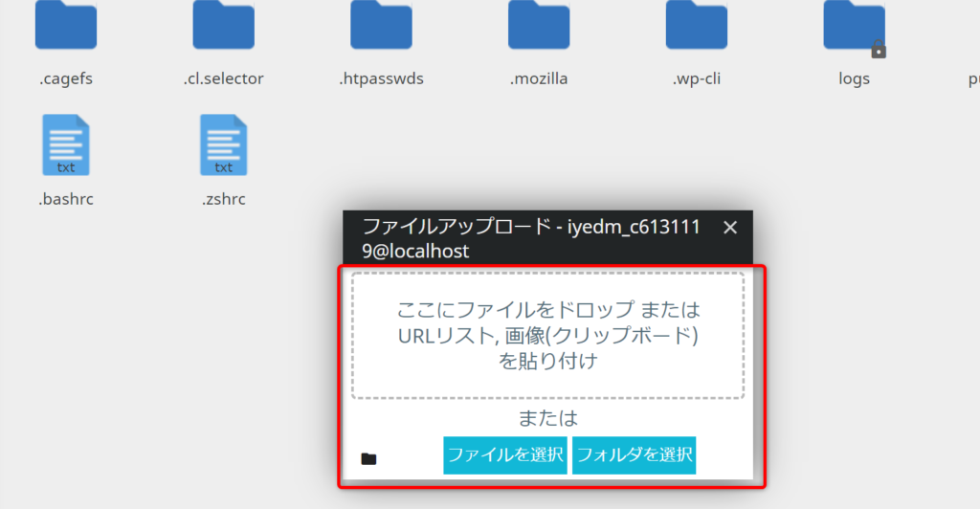Select the .bashrc text file icon
This screenshot has width=980, height=509.
tap(66, 144)
